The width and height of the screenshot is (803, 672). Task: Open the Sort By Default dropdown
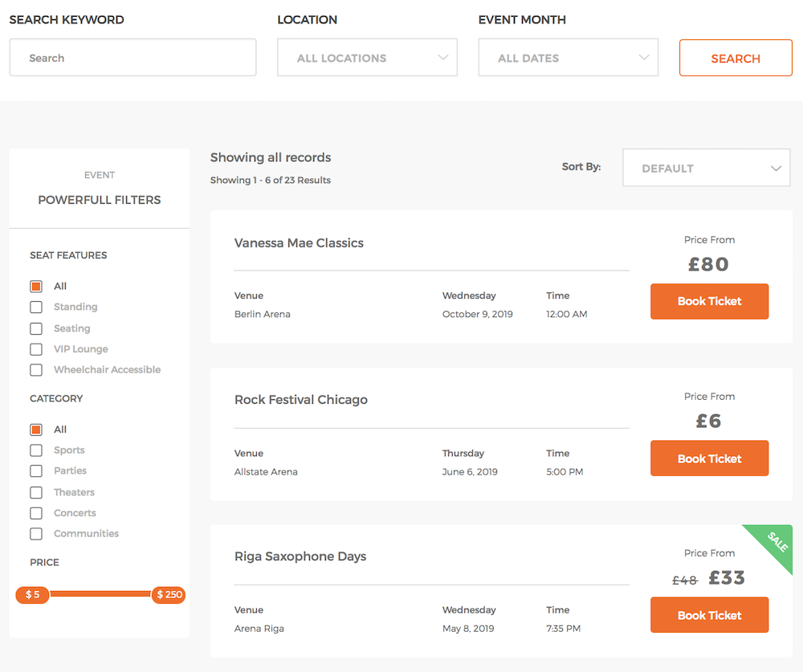point(706,169)
